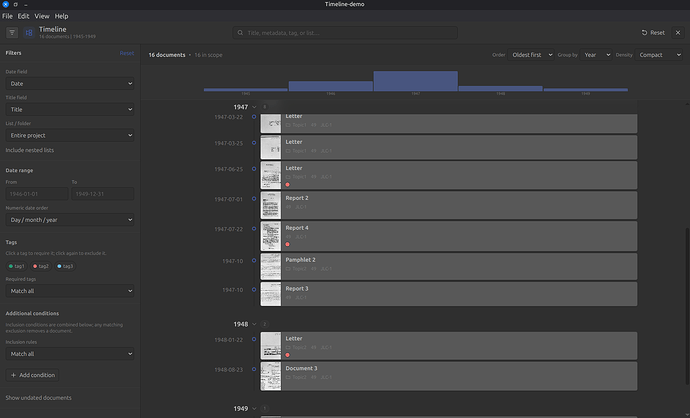Toggle the tag3 filter chip
690x418 pixels.
point(65,266)
